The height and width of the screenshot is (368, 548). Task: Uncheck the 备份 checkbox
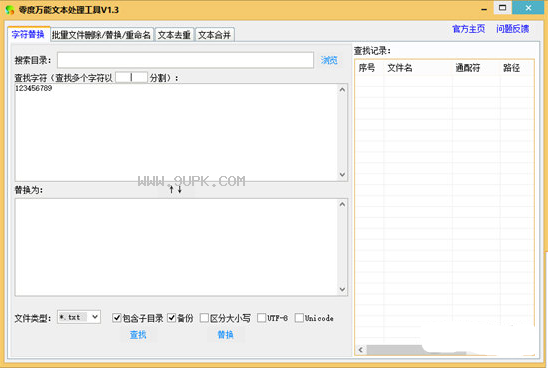point(171,318)
